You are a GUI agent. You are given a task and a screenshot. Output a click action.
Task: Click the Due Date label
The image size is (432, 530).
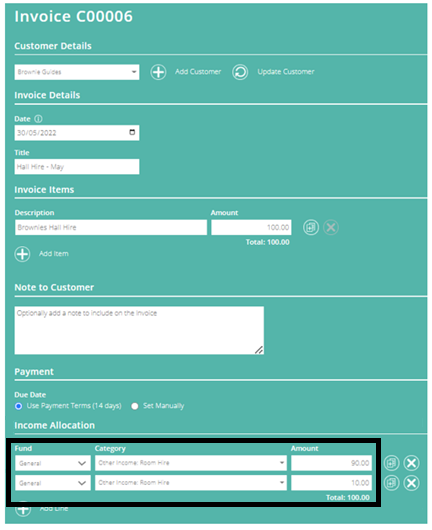coord(30,394)
